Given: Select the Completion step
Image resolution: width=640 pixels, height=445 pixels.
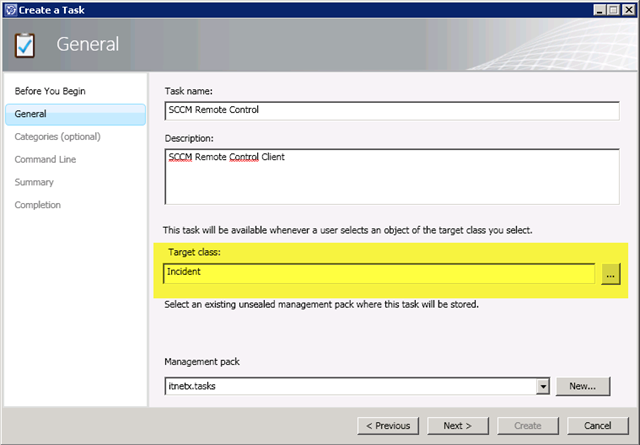Looking at the screenshot, I should (38, 205).
